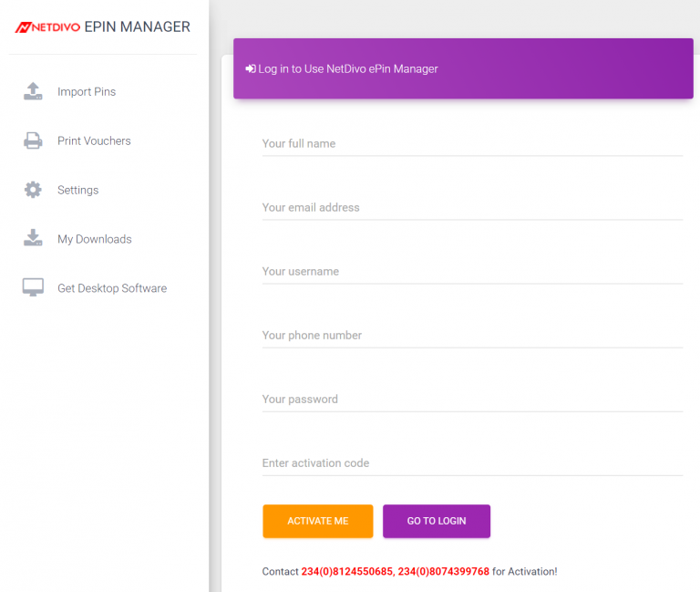Open the Print Vouchers menu item
Image resolution: width=700 pixels, height=592 pixels.
[x=94, y=140]
